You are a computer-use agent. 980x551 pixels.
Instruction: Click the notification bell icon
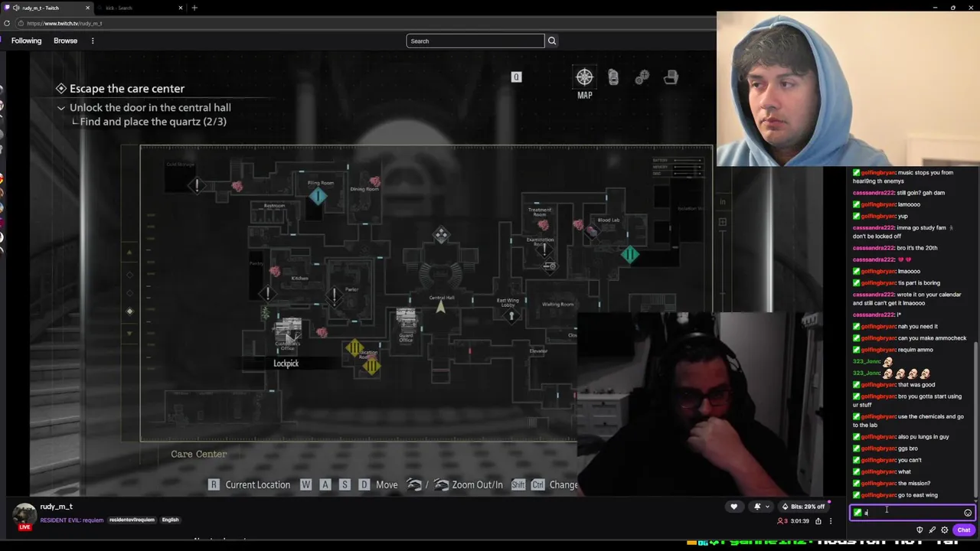(757, 507)
